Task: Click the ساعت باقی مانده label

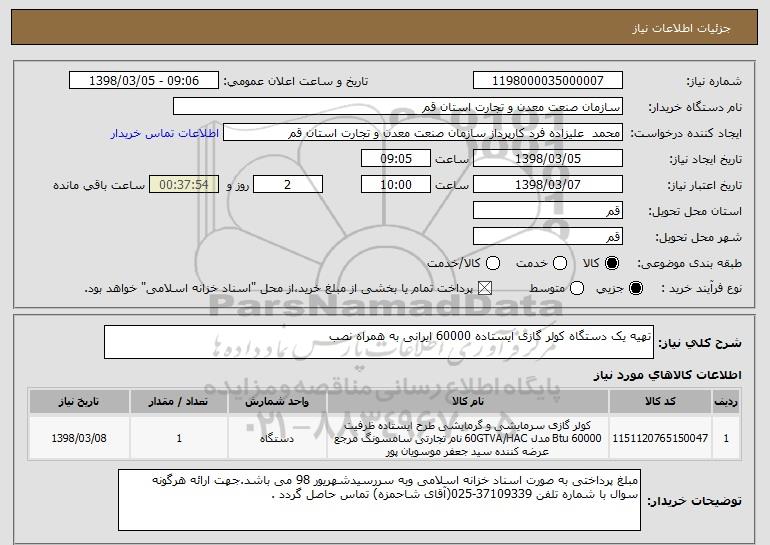Action: (x=99, y=185)
